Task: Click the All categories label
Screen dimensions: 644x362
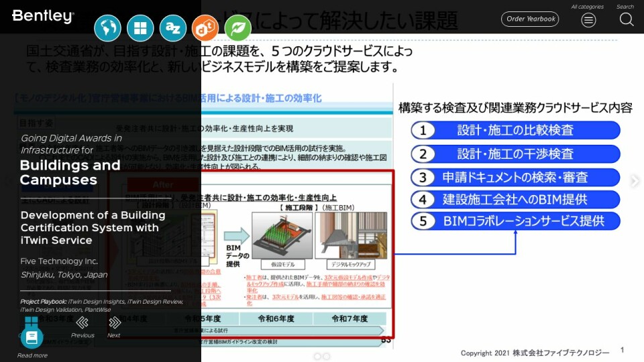Action: point(587,7)
